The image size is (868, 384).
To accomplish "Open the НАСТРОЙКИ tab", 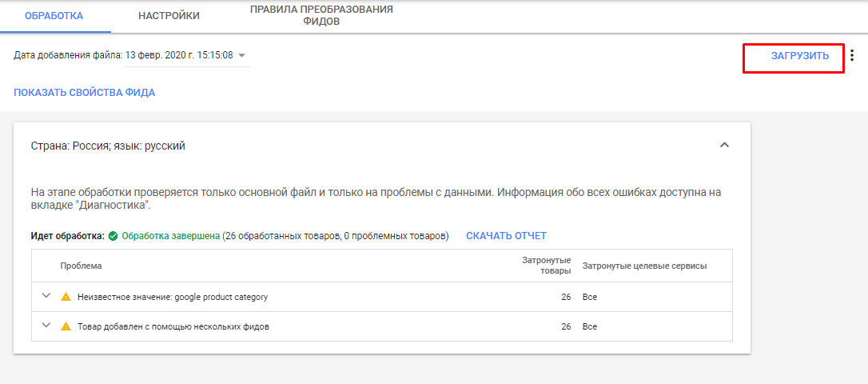I will pos(169,15).
